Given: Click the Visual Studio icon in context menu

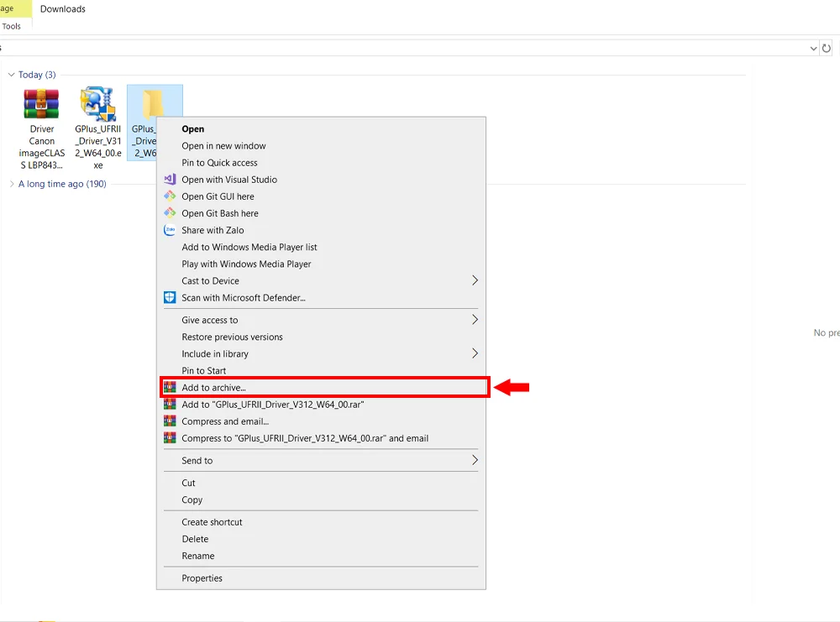Looking at the screenshot, I should [170, 180].
